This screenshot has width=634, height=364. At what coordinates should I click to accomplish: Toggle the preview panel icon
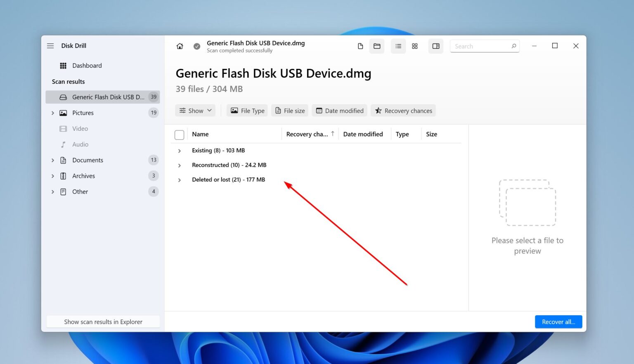(x=435, y=46)
